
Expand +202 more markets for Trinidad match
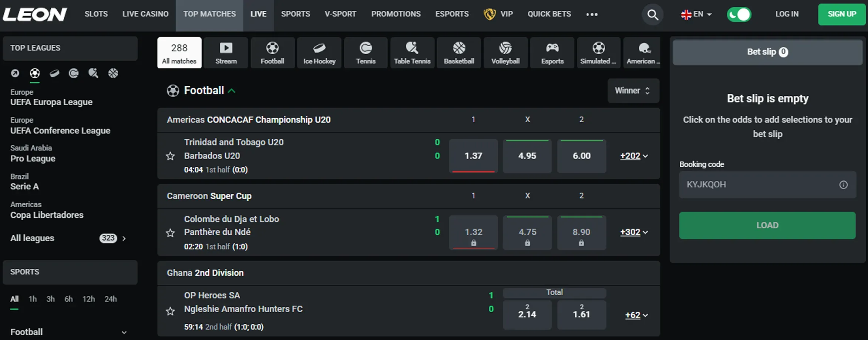point(634,156)
